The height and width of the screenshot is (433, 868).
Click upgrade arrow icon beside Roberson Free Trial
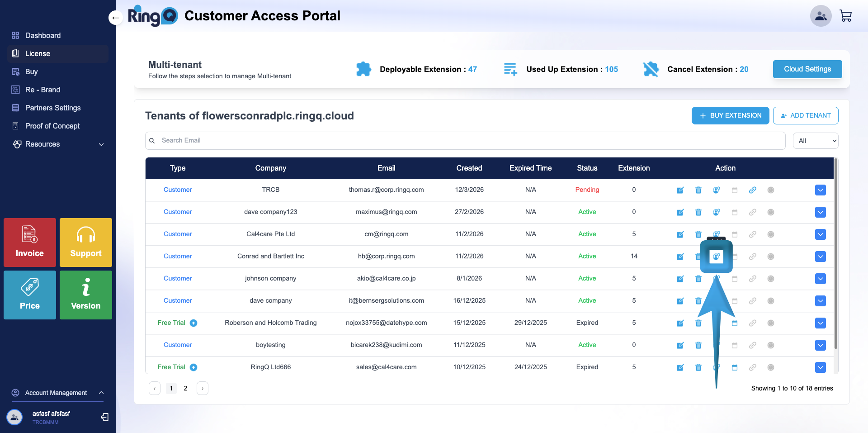point(193,323)
